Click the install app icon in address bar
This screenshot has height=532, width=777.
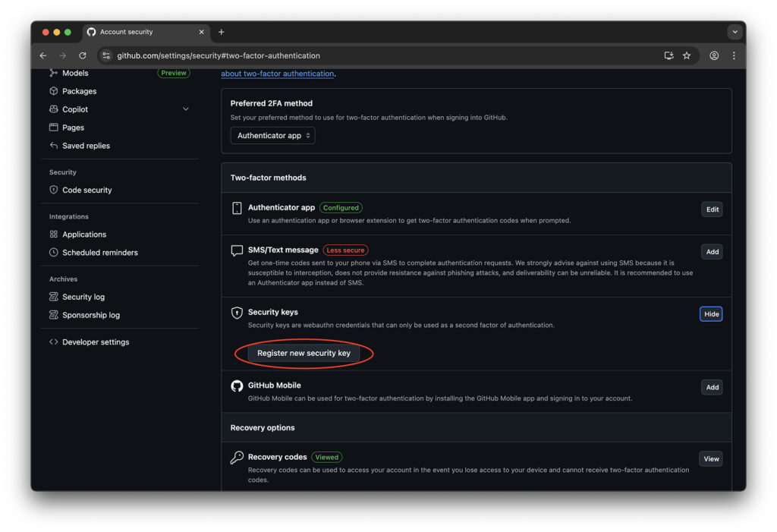[x=668, y=55]
